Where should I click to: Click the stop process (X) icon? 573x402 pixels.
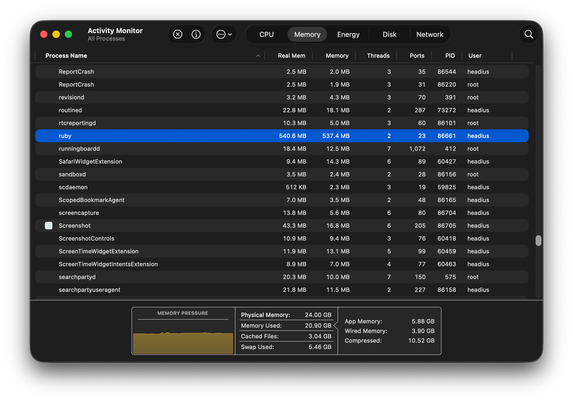[x=178, y=34]
